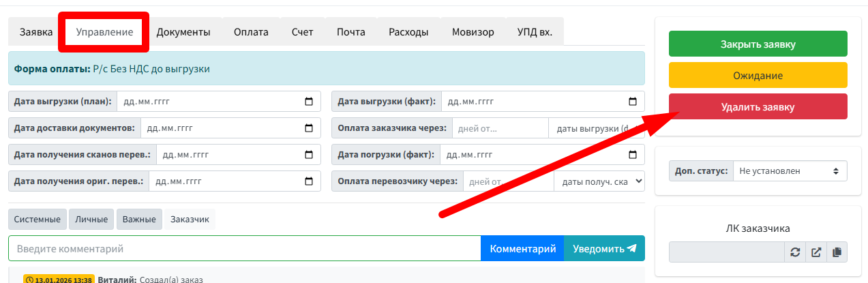Show Системные comments filter

[x=38, y=220]
